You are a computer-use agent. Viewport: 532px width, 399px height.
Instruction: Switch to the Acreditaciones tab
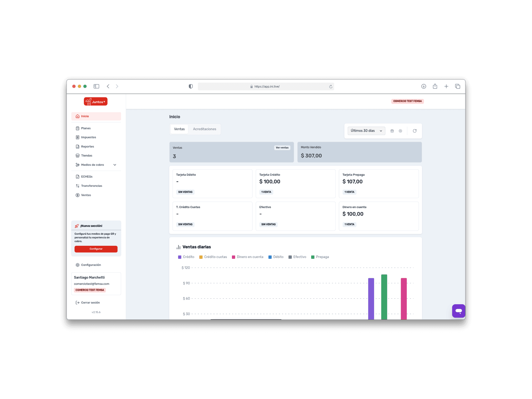click(204, 129)
